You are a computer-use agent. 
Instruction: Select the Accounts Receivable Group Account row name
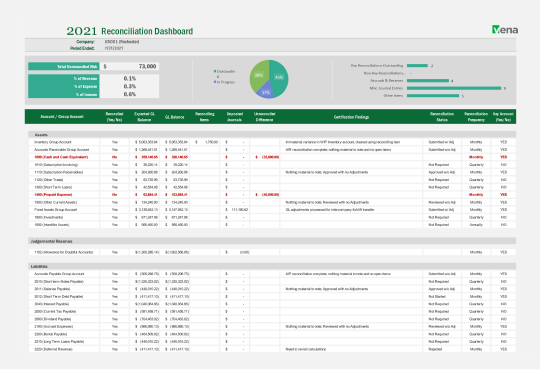pos(62,150)
